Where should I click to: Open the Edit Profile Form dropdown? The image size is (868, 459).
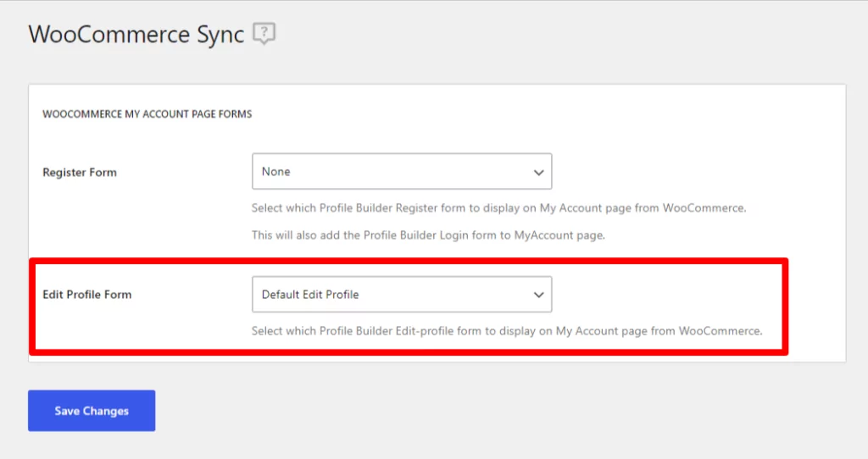point(402,294)
